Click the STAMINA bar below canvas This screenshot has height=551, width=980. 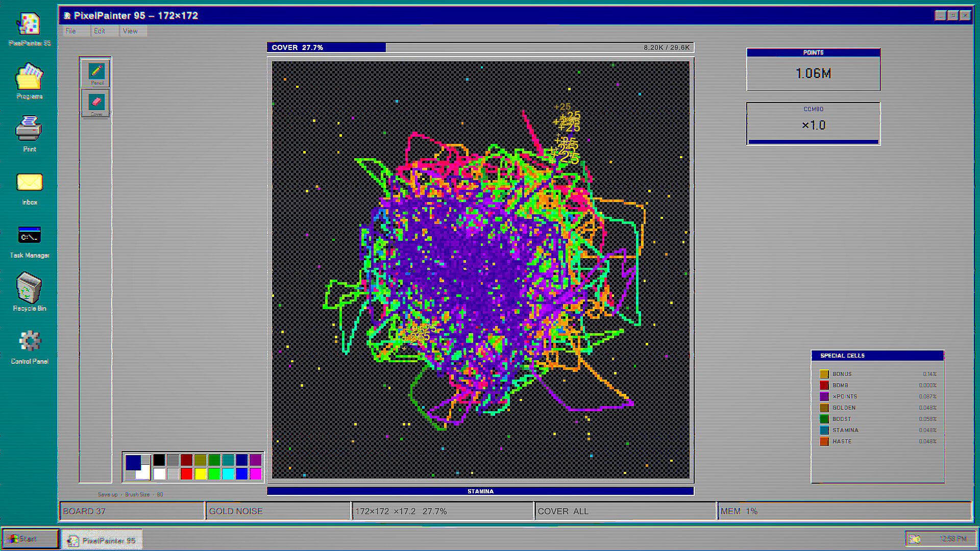click(480, 491)
